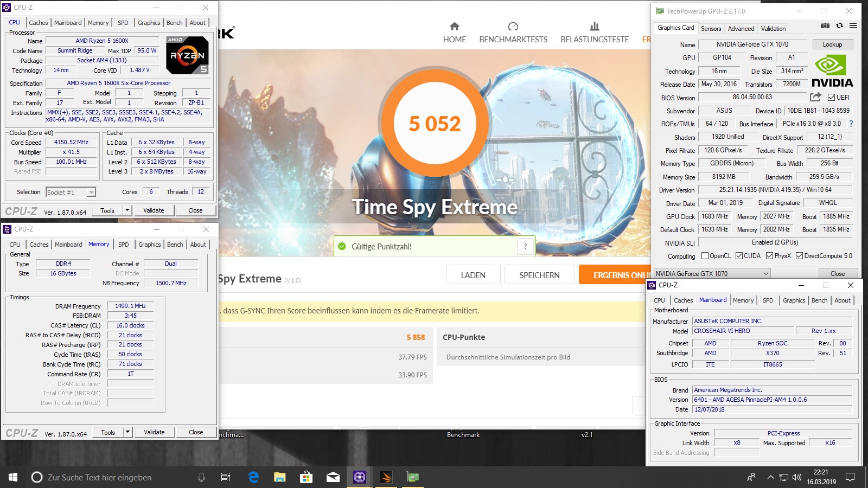
Task: Click the volume icon in system tray
Action: coord(797,477)
